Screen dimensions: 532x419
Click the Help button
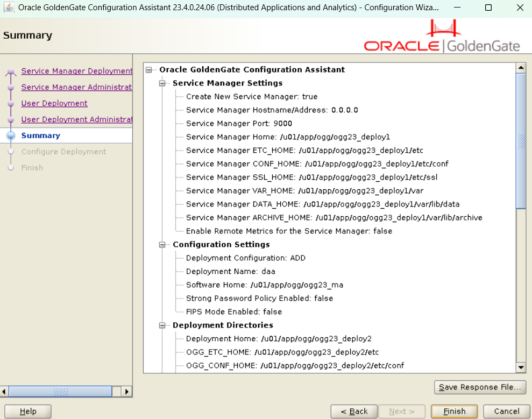(x=28, y=411)
